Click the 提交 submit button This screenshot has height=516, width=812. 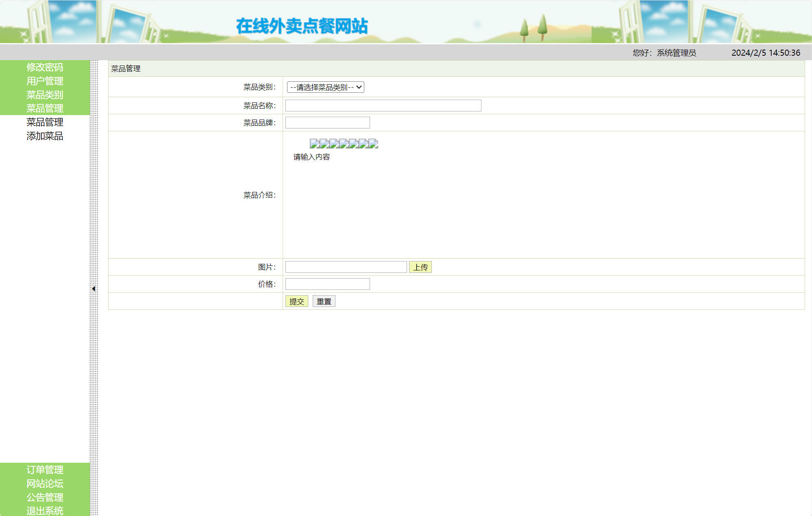tap(296, 301)
